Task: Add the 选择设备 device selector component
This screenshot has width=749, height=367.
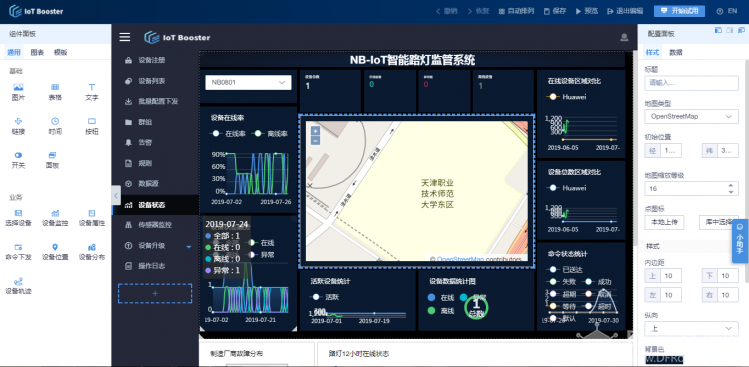Action: (x=18, y=217)
